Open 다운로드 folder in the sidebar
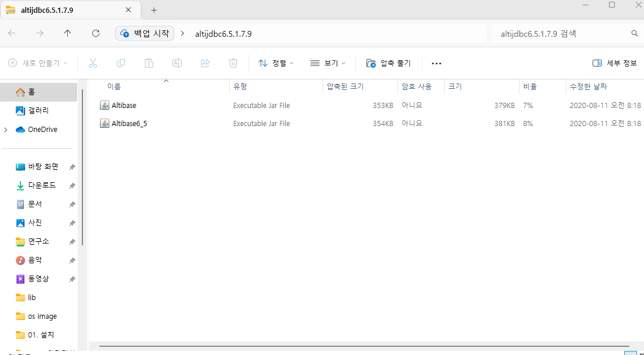 point(39,186)
